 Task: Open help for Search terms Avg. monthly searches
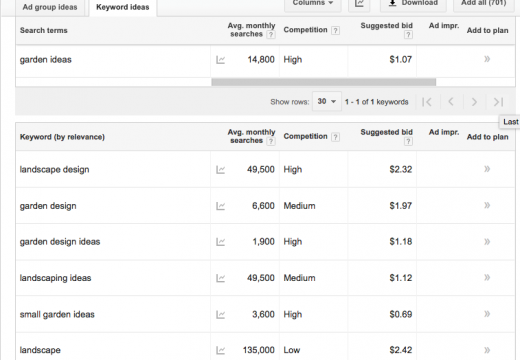pyautogui.click(x=271, y=35)
